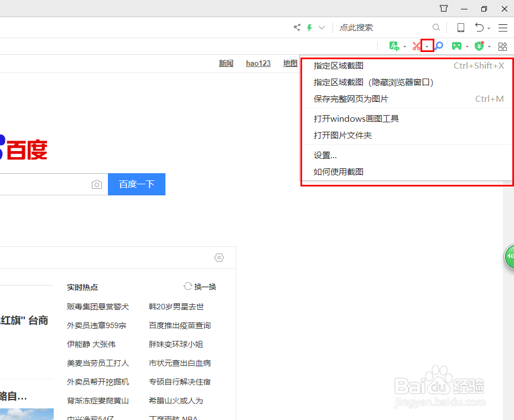Open the extensions grid icon
This screenshot has height=420, width=514.
click(502, 46)
